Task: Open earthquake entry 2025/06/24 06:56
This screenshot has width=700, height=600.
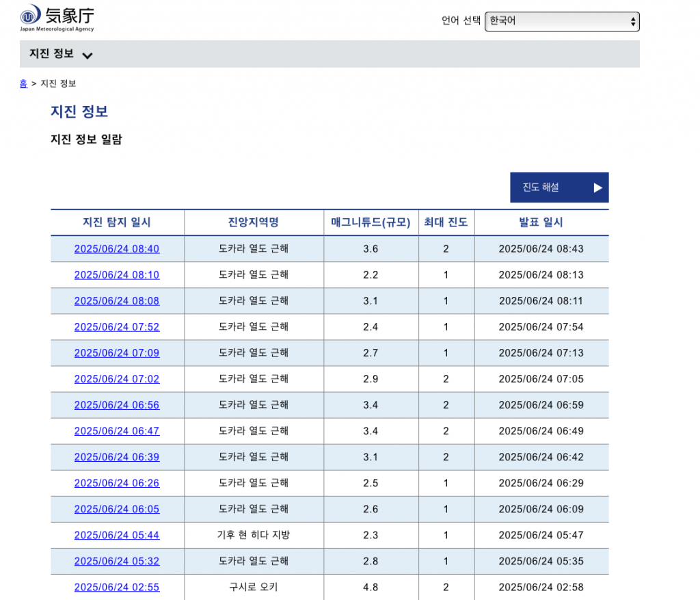Action: pos(117,405)
